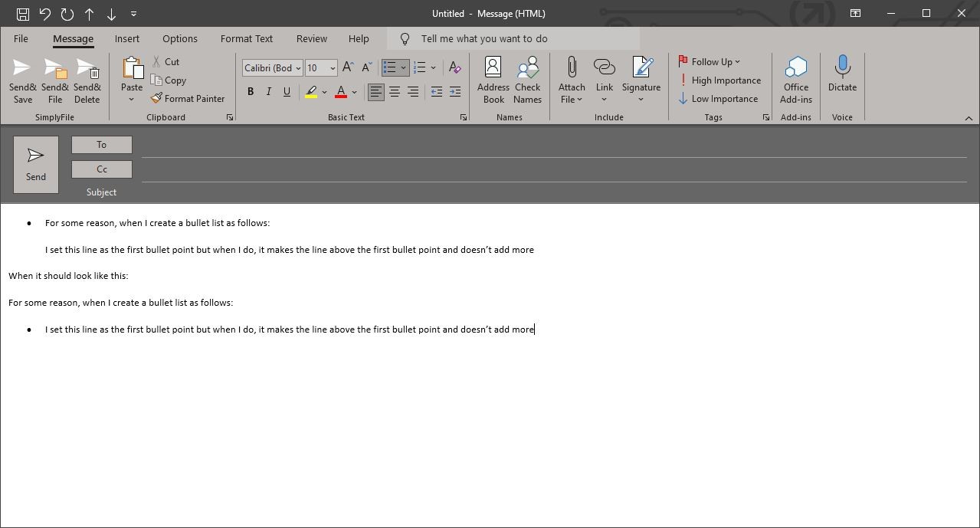Toggle underline formatting
Image resolution: width=980 pixels, height=528 pixels.
287,92
